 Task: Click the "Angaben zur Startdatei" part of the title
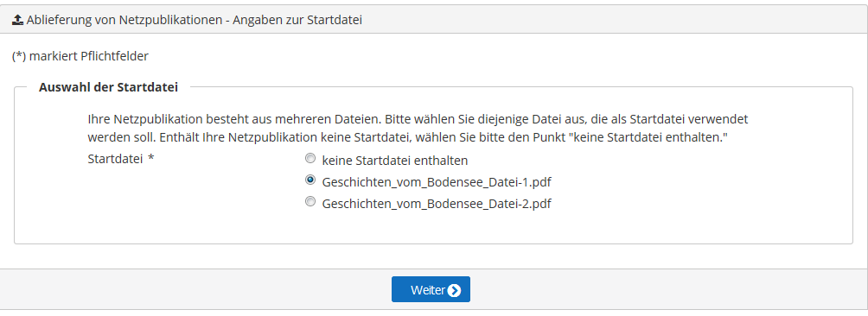(297, 21)
